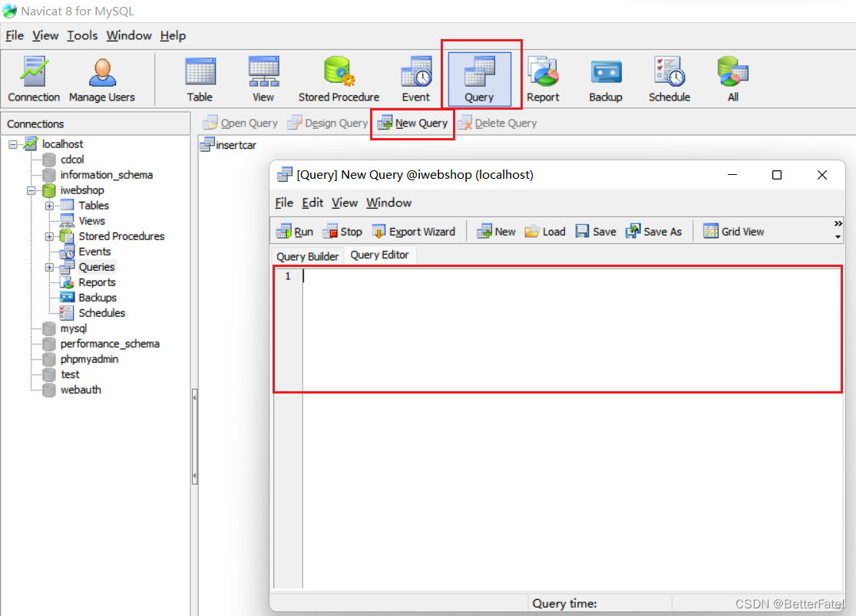Collapse connections pane via splitter handle

click(x=194, y=436)
